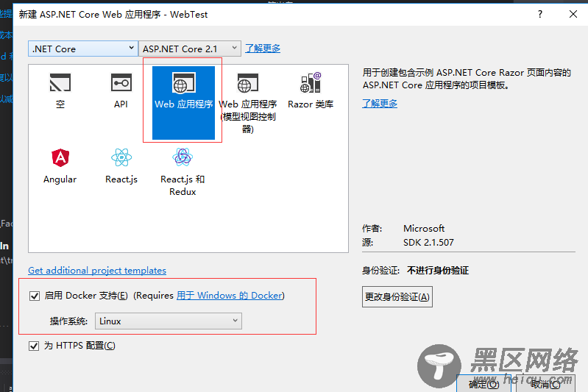588x392 pixels.
Task: Select the Razor 类库 template
Action: [311, 91]
